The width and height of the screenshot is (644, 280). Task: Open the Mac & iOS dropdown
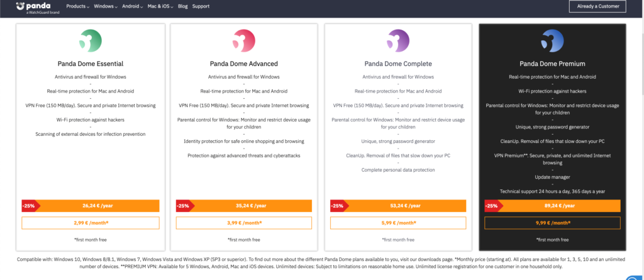161,6
